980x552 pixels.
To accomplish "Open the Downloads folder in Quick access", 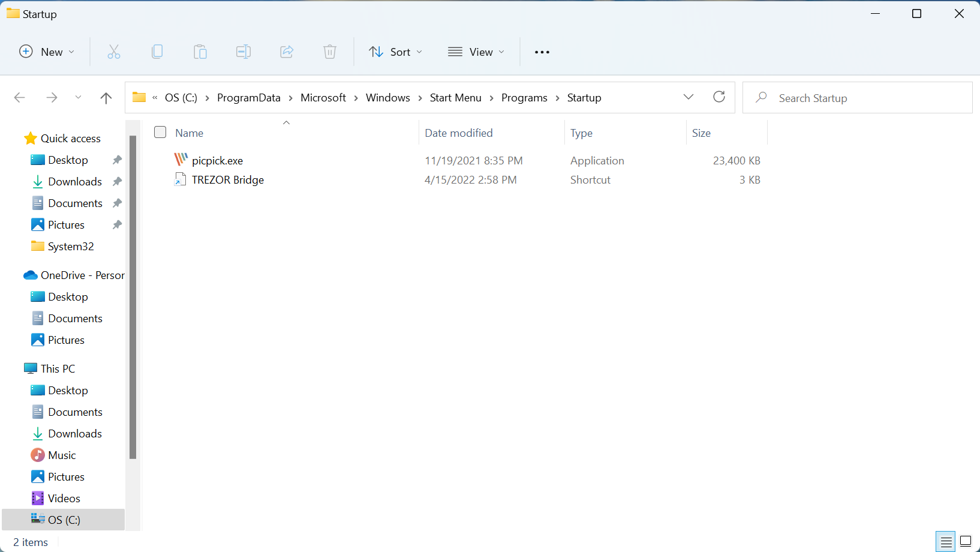I will (74, 181).
